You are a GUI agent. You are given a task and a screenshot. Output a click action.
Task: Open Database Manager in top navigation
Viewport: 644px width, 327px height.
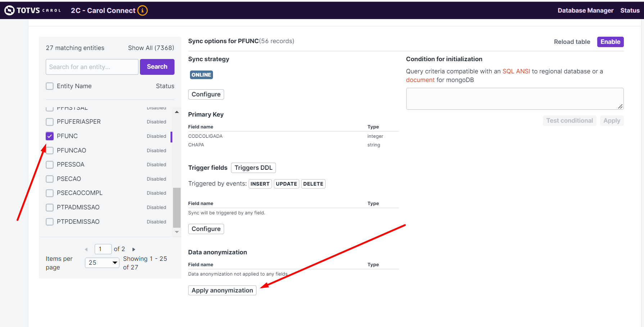point(585,10)
